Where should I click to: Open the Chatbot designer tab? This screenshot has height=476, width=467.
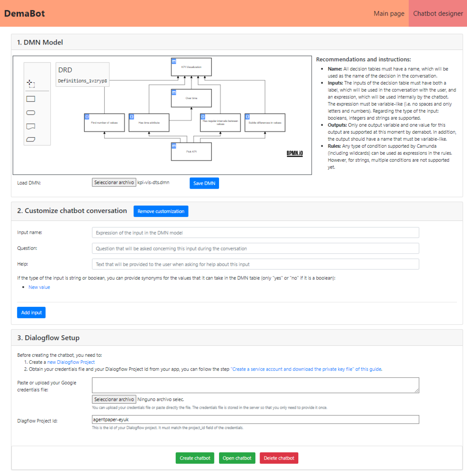click(x=438, y=13)
